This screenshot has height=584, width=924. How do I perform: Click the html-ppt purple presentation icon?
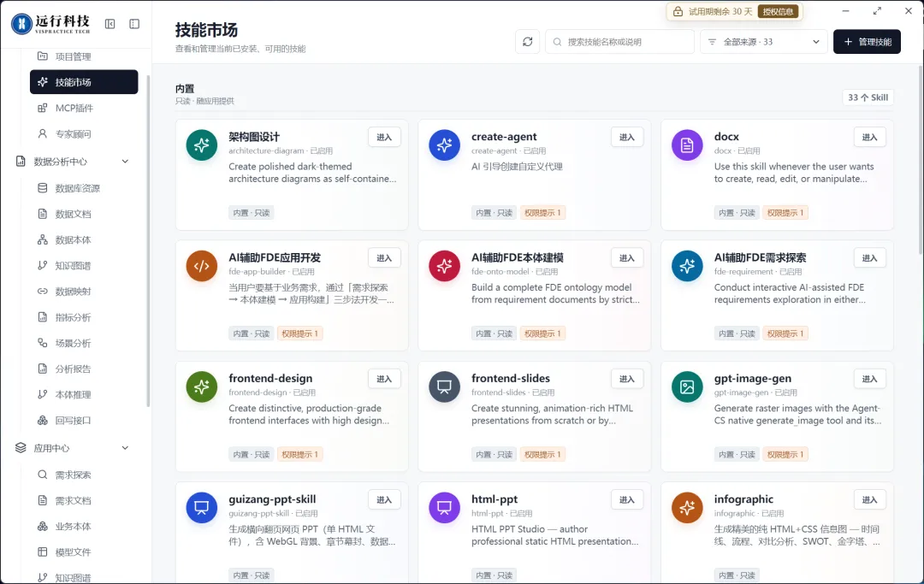point(444,507)
